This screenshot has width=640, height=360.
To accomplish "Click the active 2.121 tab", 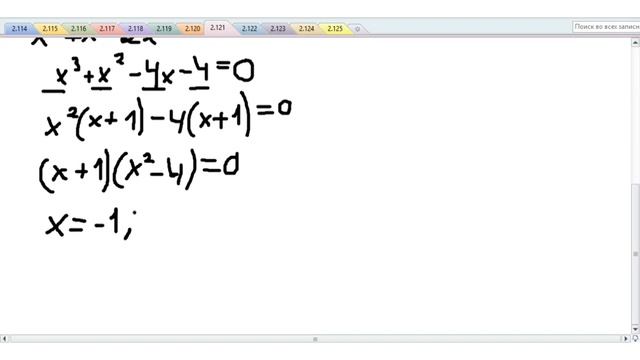I will click(218, 28).
